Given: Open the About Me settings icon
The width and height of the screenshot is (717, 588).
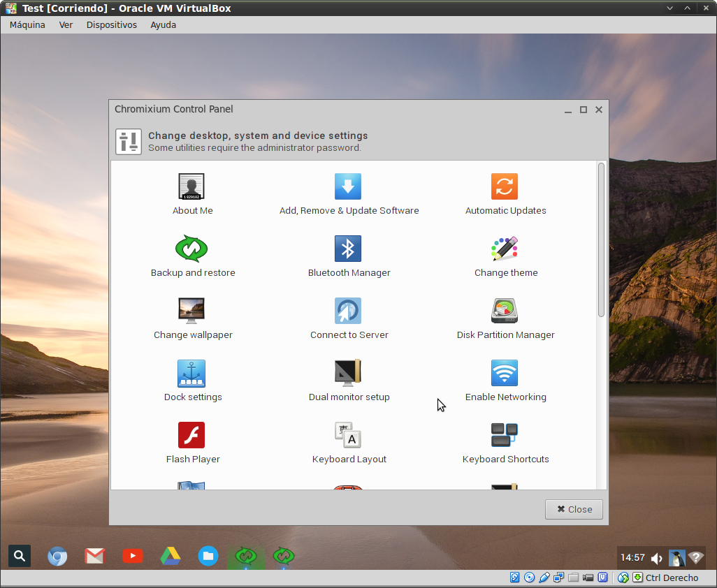Looking at the screenshot, I should pyautogui.click(x=191, y=187).
